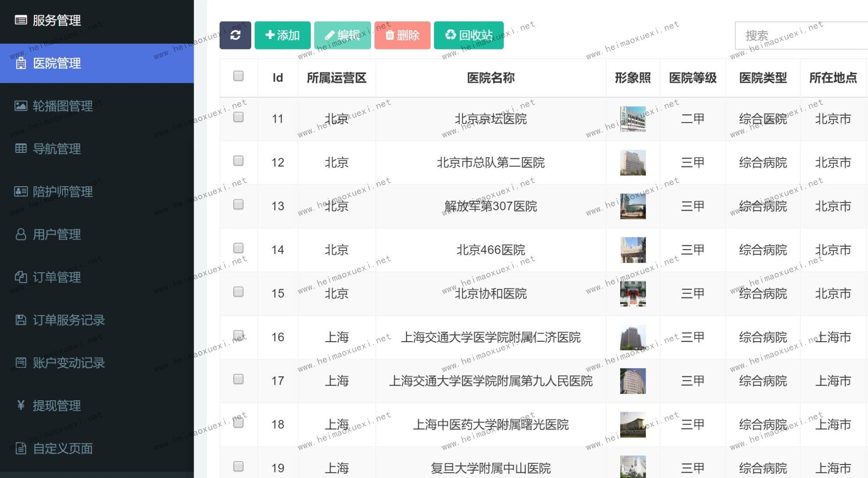This screenshot has width=868, height=478.
Task: Open 轮播图管理 in the sidebar
Action: point(62,106)
